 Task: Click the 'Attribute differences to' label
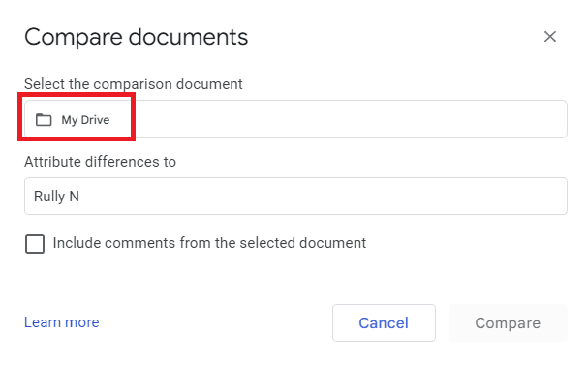click(100, 162)
